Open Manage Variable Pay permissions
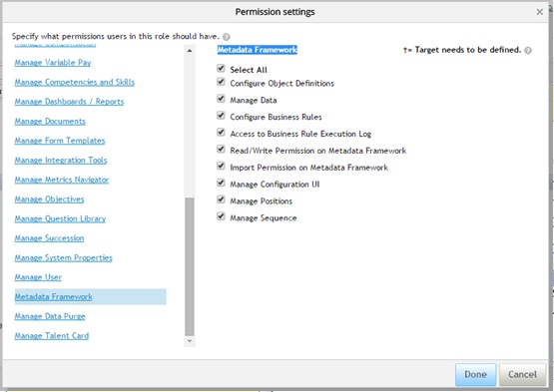The height and width of the screenshot is (392, 554). click(x=53, y=63)
